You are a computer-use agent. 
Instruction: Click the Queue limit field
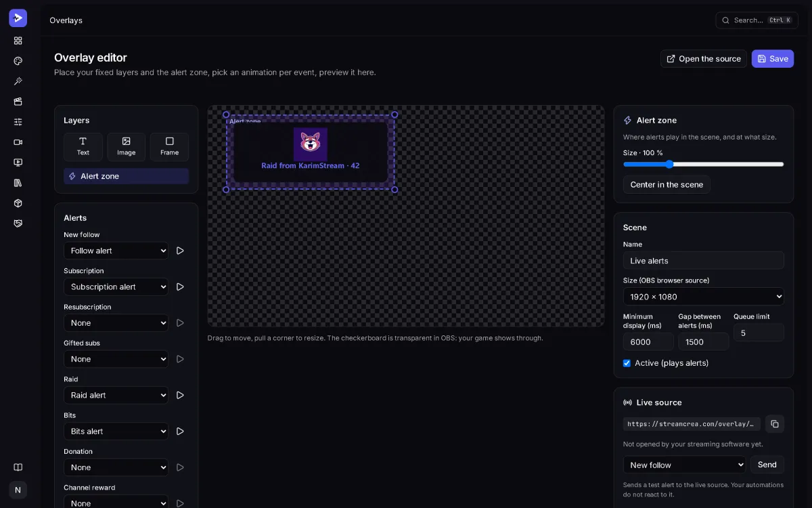pos(759,333)
